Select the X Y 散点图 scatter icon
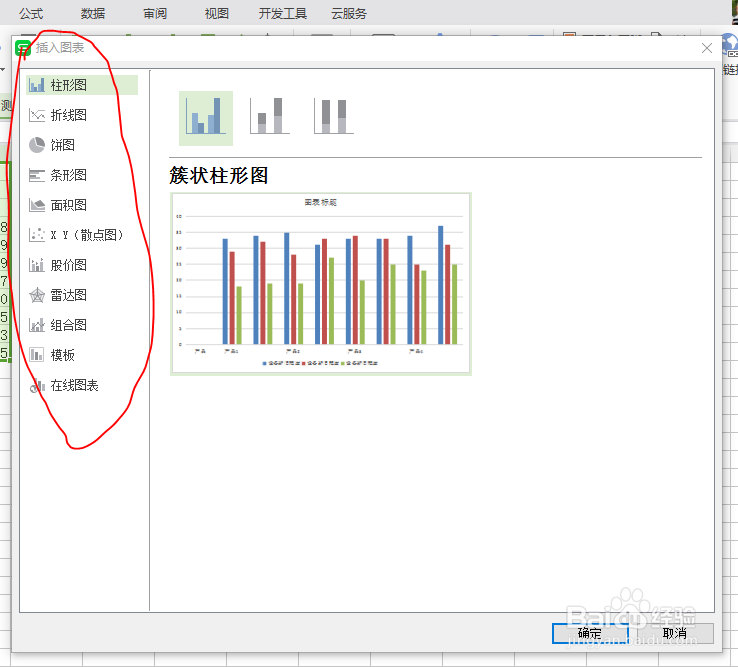Screen dimensions: 738x667 pos(37,235)
